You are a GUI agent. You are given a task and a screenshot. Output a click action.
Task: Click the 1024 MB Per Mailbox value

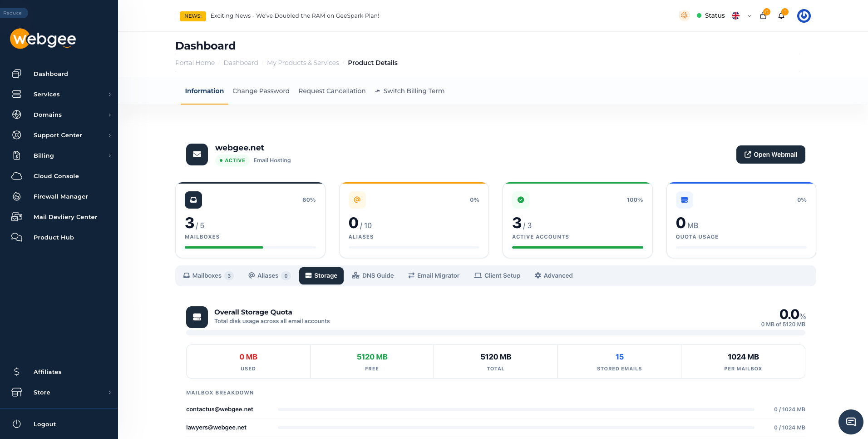[743, 357]
